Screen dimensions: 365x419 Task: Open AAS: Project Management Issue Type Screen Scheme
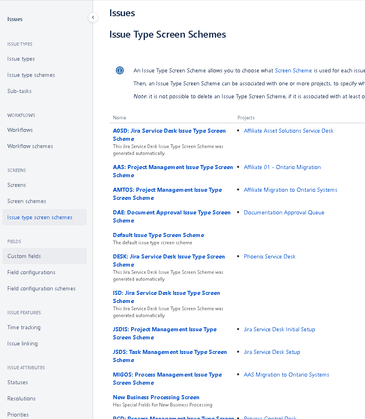click(173, 171)
